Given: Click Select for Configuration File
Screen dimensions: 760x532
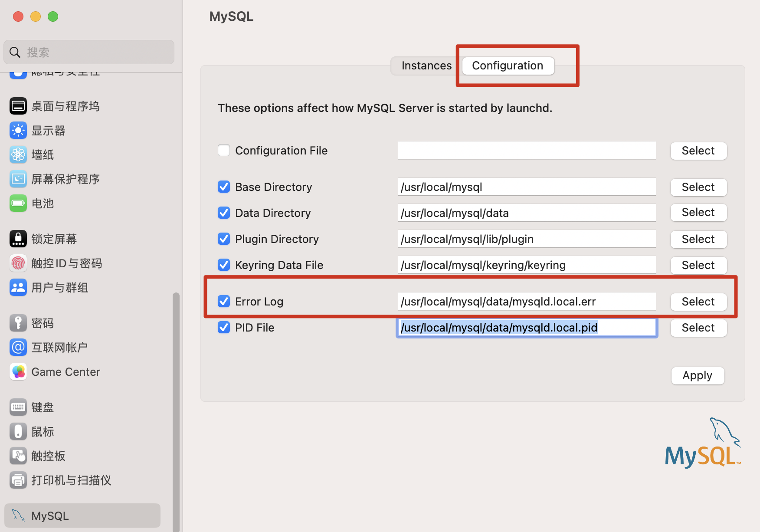Looking at the screenshot, I should [x=698, y=151].
